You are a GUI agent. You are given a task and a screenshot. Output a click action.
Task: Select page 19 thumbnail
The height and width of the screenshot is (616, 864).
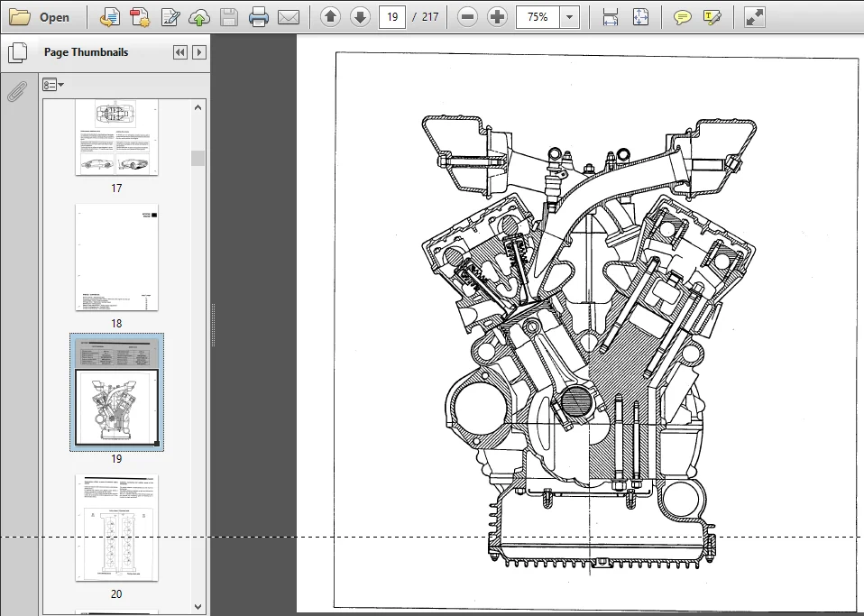click(117, 391)
